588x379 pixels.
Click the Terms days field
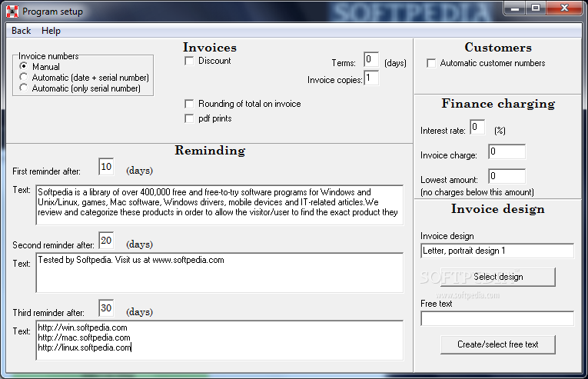(371, 60)
